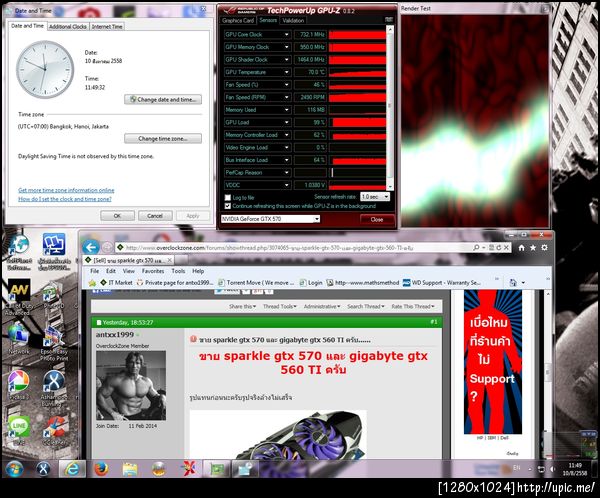Open Network desktop icon

point(18,338)
